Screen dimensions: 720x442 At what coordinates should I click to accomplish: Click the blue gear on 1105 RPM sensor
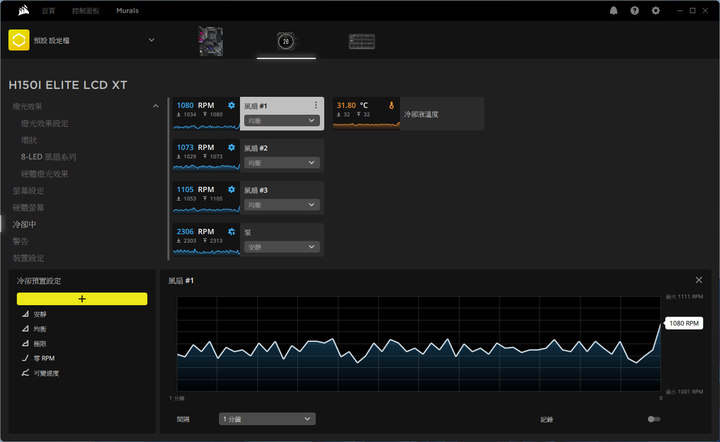pos(231,190)
